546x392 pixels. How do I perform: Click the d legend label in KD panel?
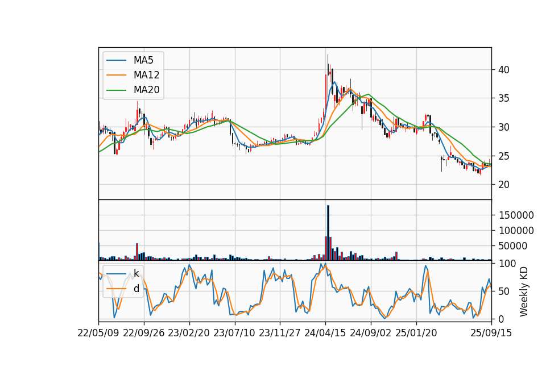click(x=136, y=289)
